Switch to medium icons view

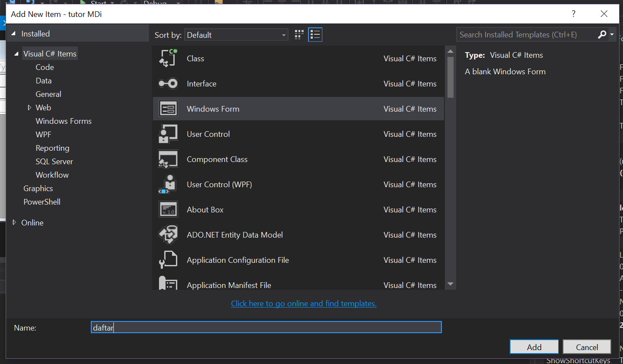299,35
